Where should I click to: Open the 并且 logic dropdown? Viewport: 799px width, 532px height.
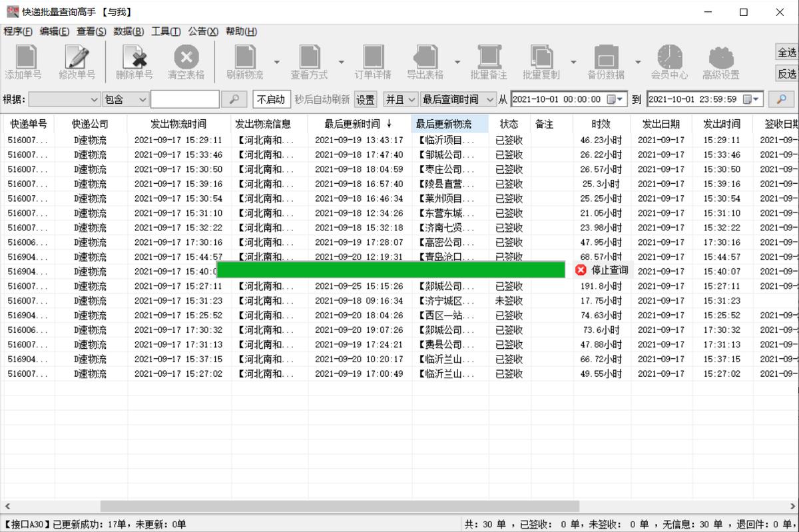click(x=401, y=99)
